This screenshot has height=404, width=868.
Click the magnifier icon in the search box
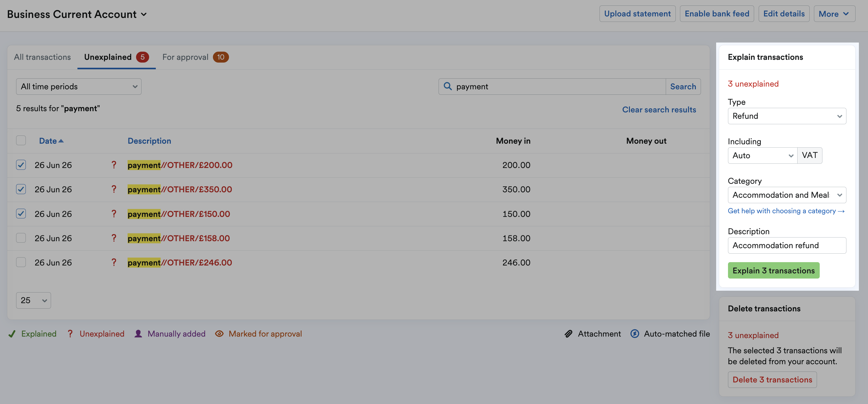point(447,86)
